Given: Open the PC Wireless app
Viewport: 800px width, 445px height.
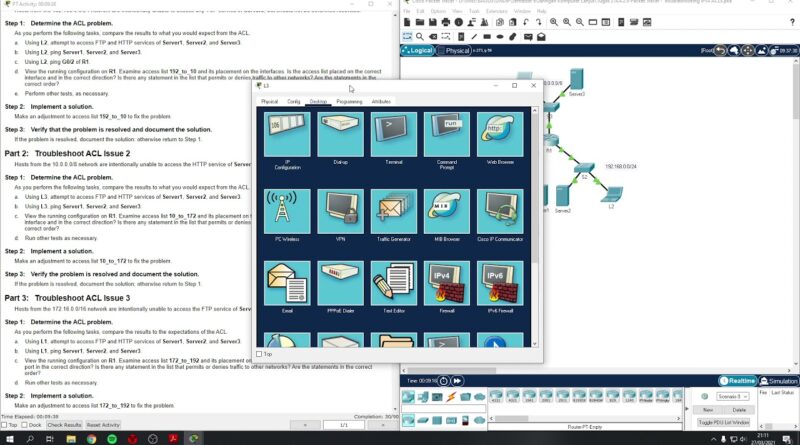Looking at the screenshot, I should pyautogui.click(x=287, y=211).
